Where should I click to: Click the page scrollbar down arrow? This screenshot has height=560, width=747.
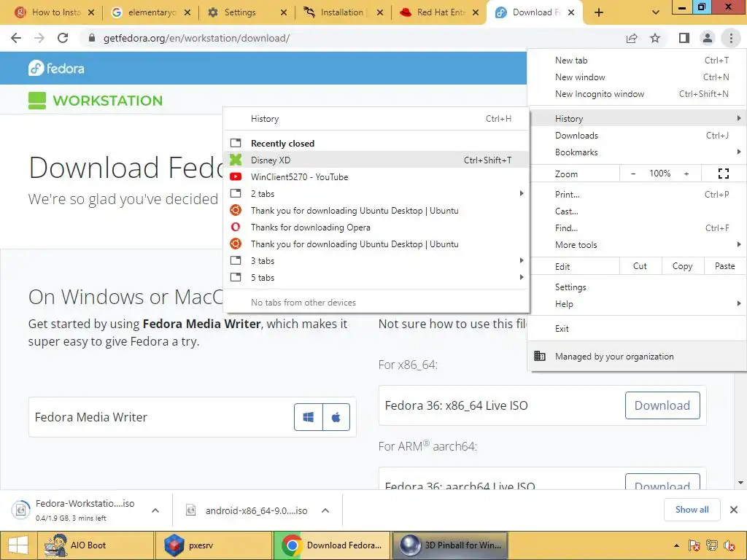tap(740, 483)
